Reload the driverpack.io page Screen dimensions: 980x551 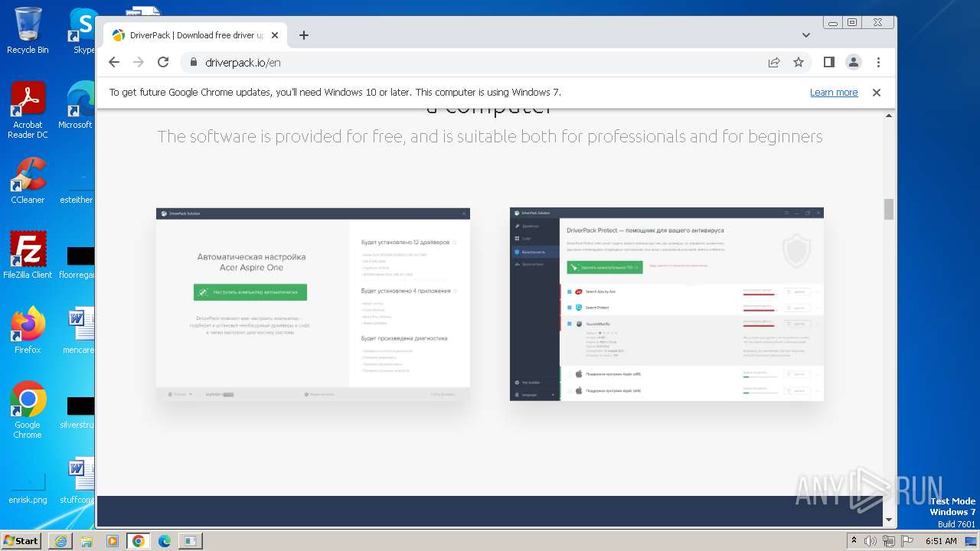click(163, 63)
